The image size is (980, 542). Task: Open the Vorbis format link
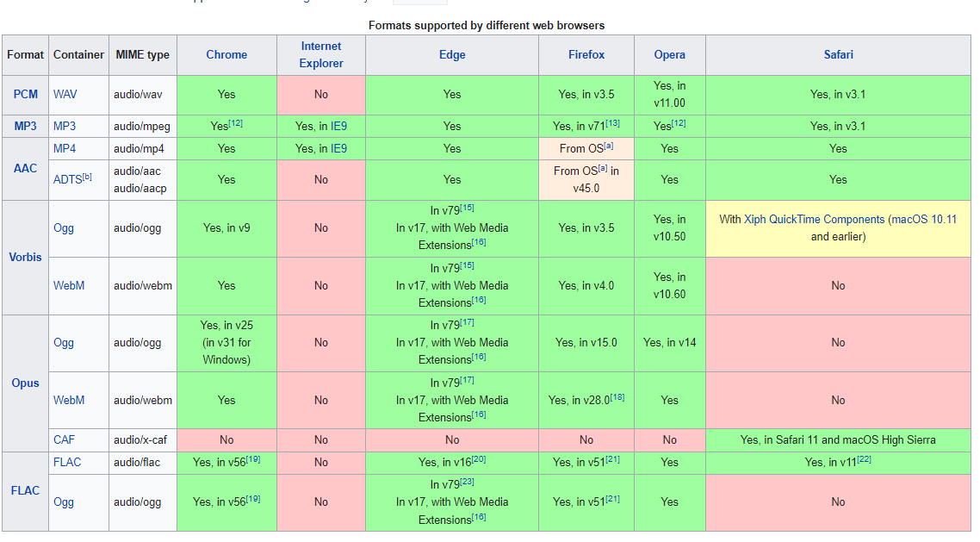click(x=26, y=258)
